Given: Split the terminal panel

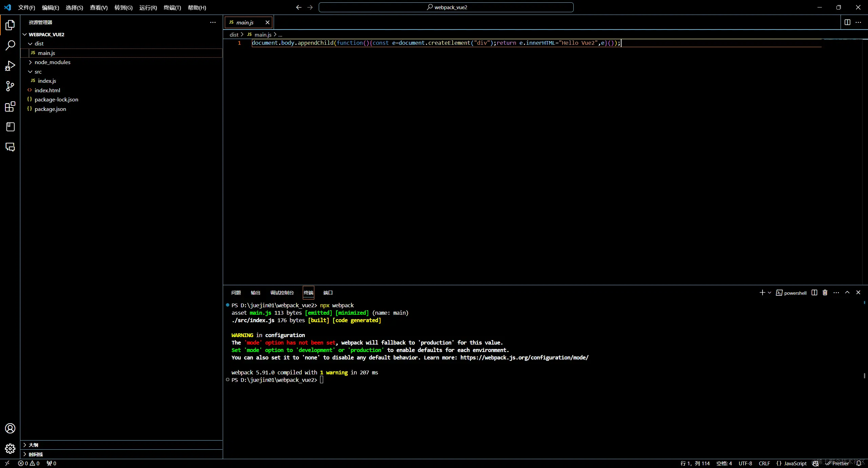Looking at the screenshot, I should 814,293.
